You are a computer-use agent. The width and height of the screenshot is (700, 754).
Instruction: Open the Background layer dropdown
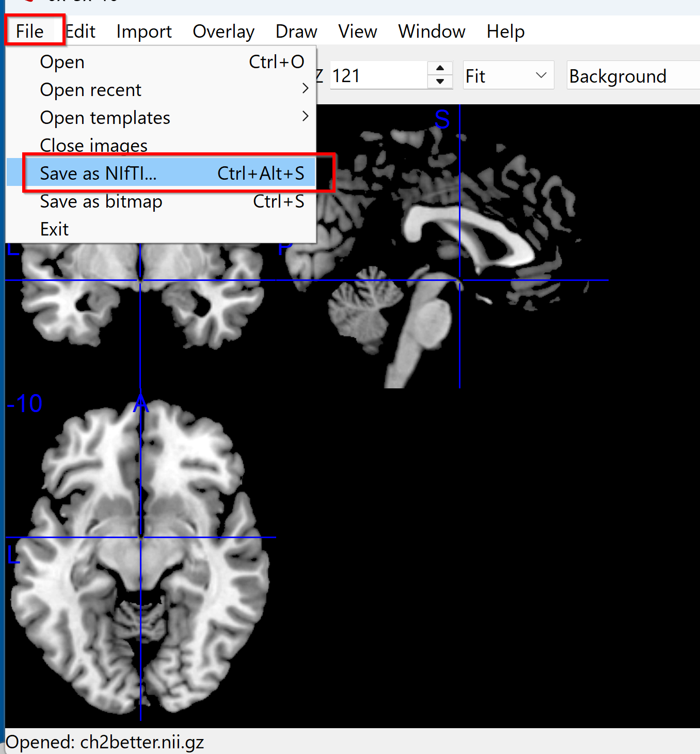(x=632, y=76)
